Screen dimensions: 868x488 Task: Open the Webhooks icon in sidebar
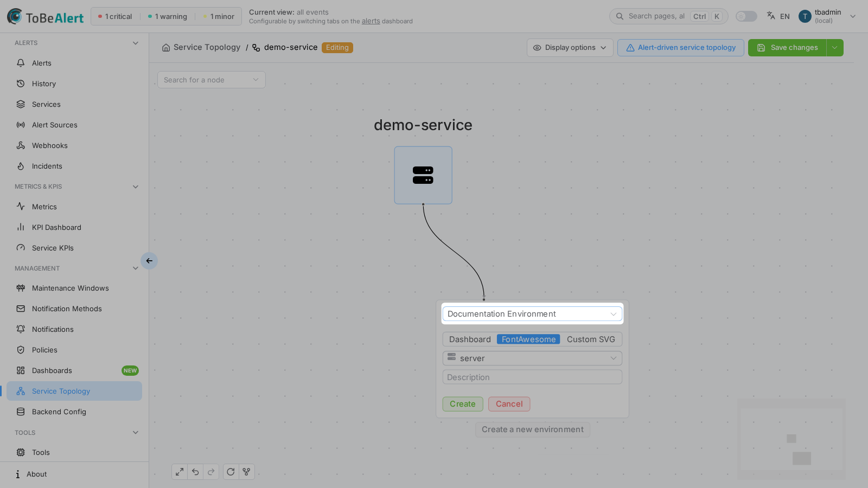pyautogui.click(x=21, y=145)
